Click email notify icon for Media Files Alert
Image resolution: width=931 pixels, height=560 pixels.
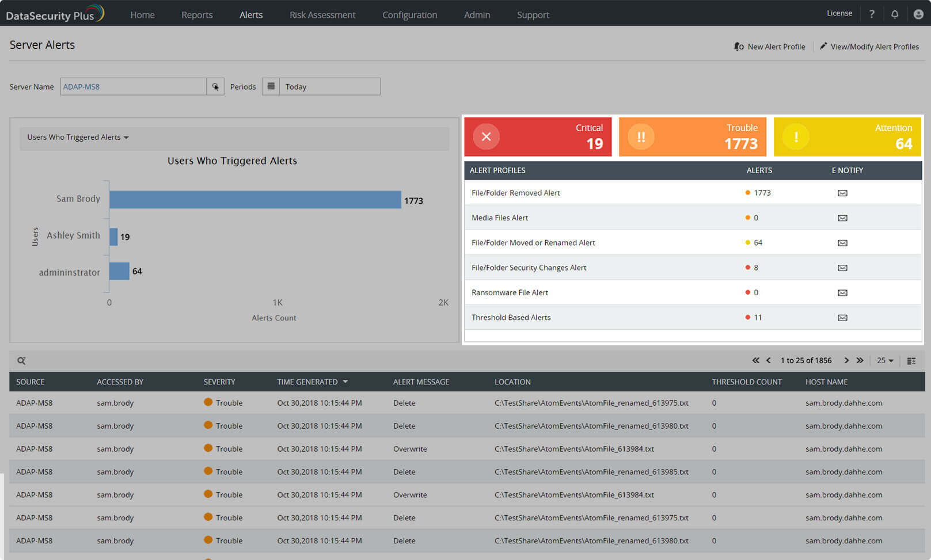point(842,218)
